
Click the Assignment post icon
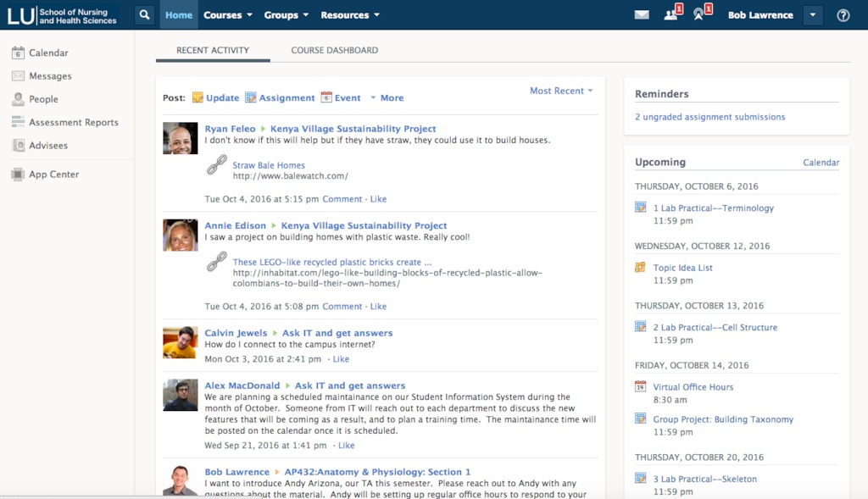click(251, 97)
